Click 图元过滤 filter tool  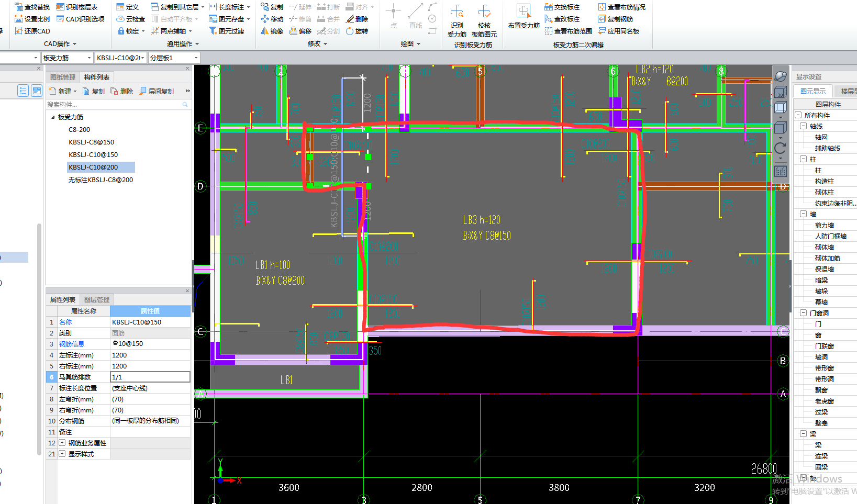[x=227, y=31]
